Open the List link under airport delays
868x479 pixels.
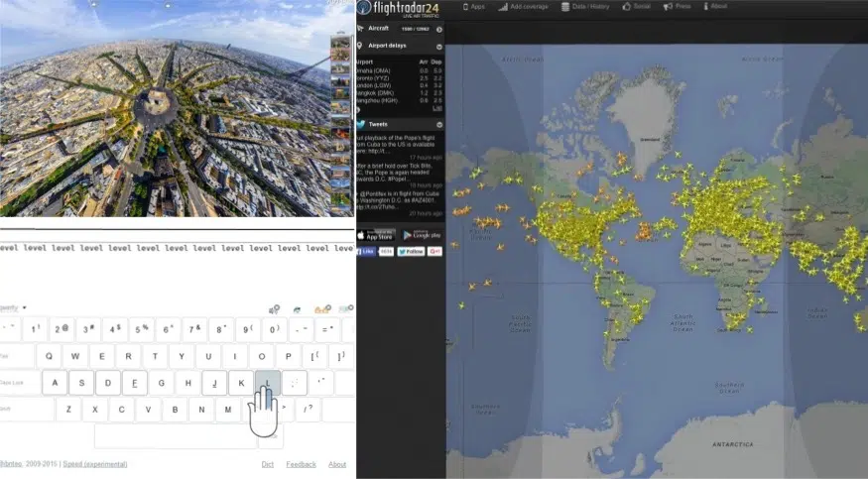[437, 108]
